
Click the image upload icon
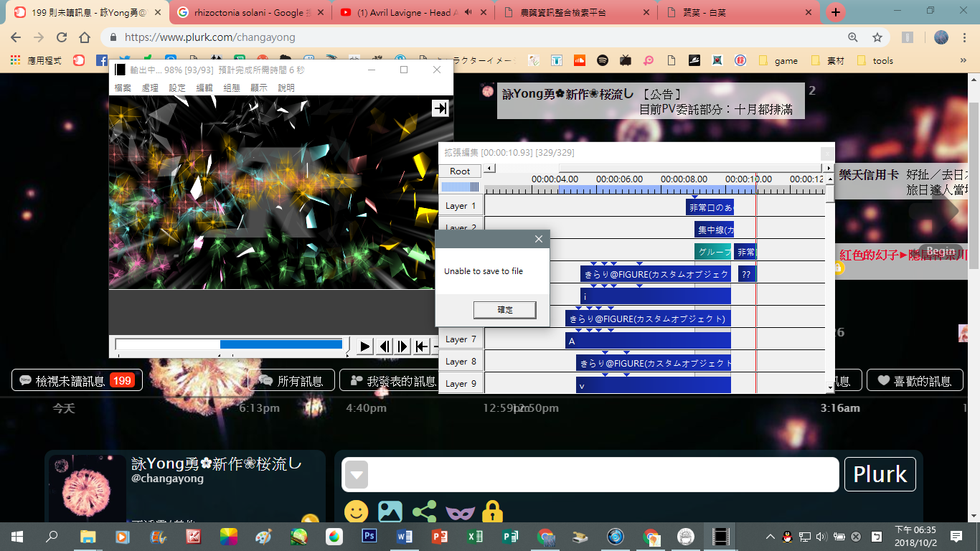(x=390, y=511)
